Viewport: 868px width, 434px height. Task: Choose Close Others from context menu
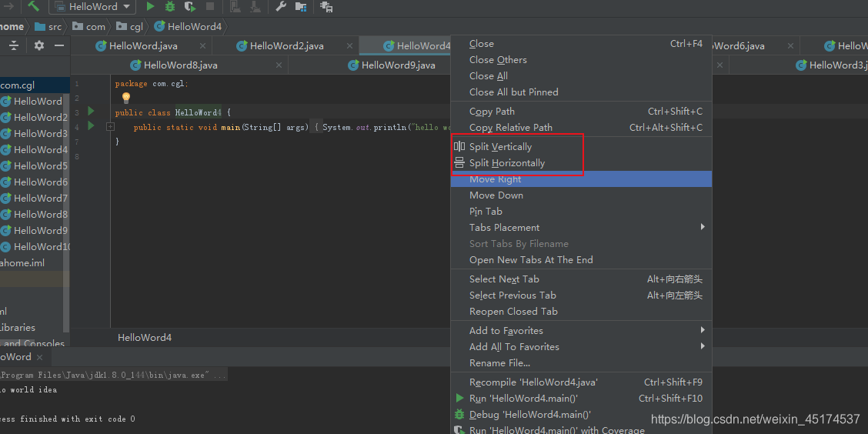[581, 60]
